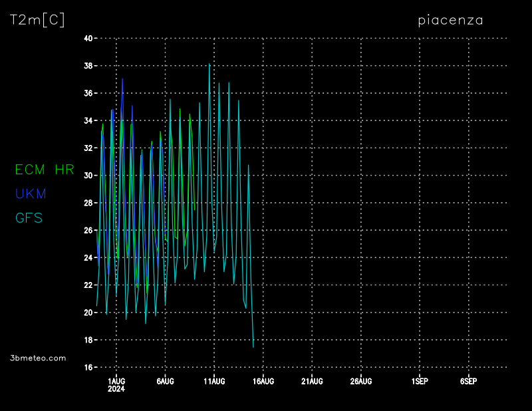
Task: Click the 16 degree y-axis label
Action: [x=88, y=367]
